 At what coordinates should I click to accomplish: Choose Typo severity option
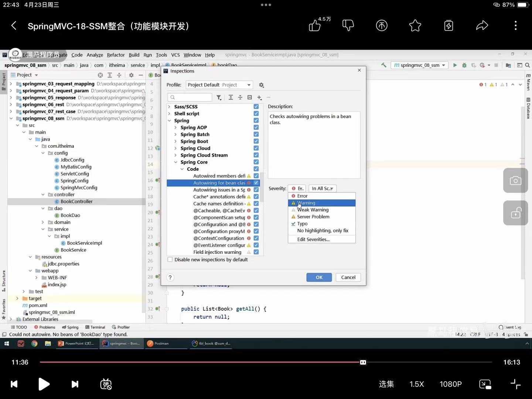322,224
